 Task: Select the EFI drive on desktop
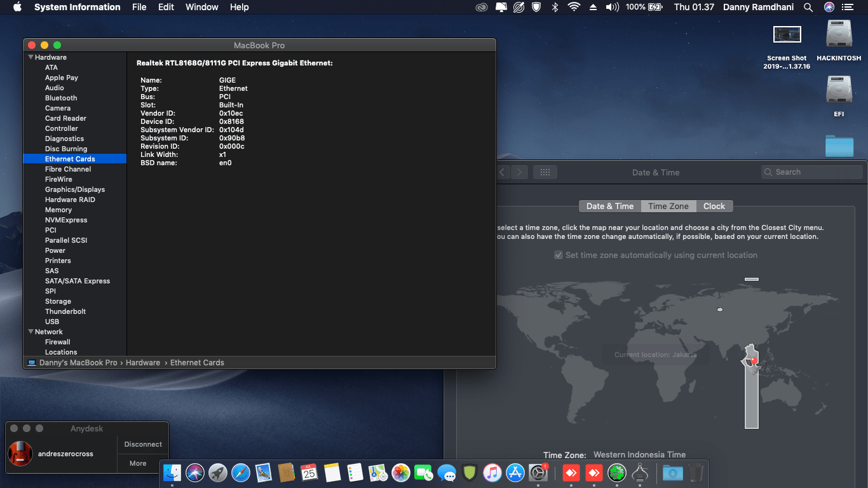839,97
